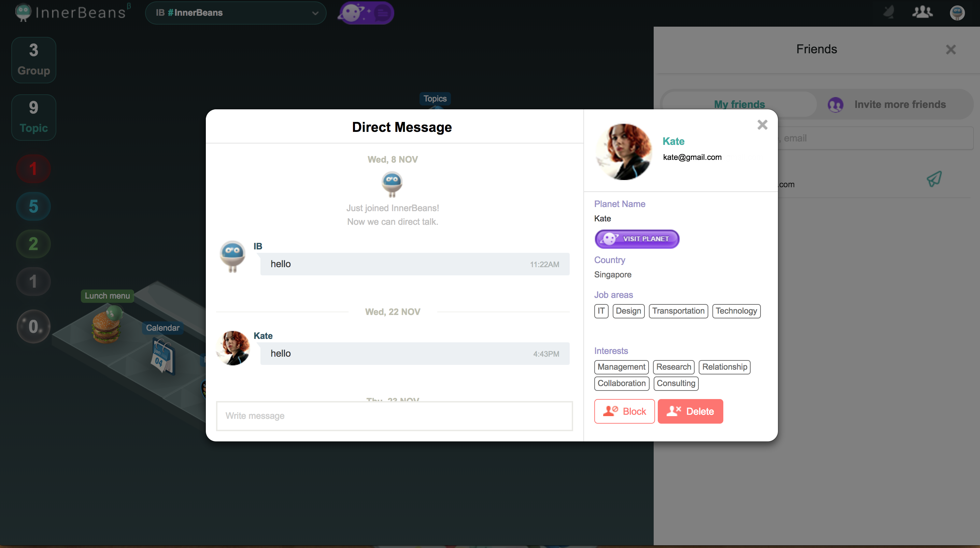Image resolution: width=980 pixels, height=548 pixels.
Task: Select the Consulting interest tag
Action: (676, 383)
